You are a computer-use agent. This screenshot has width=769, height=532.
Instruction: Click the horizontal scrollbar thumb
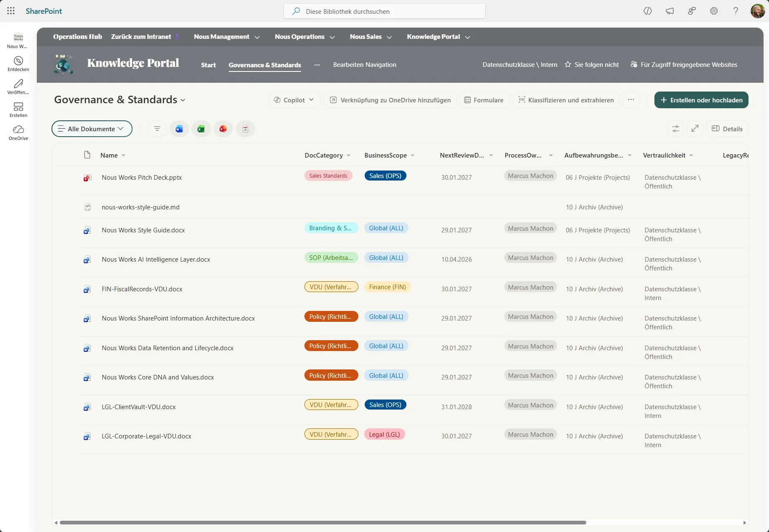point(323,522)
